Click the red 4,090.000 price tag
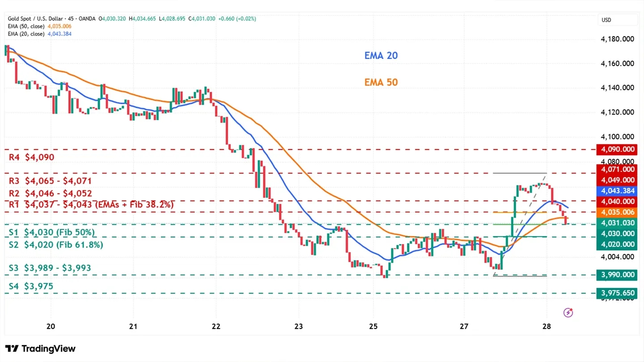644x362 pixels. tap(617, 149)
